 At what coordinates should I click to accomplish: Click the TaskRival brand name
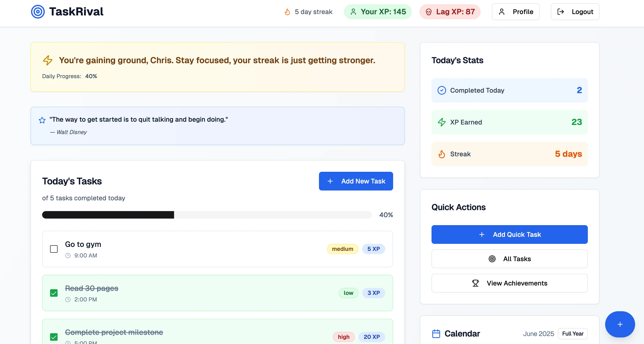coord(76,12)
